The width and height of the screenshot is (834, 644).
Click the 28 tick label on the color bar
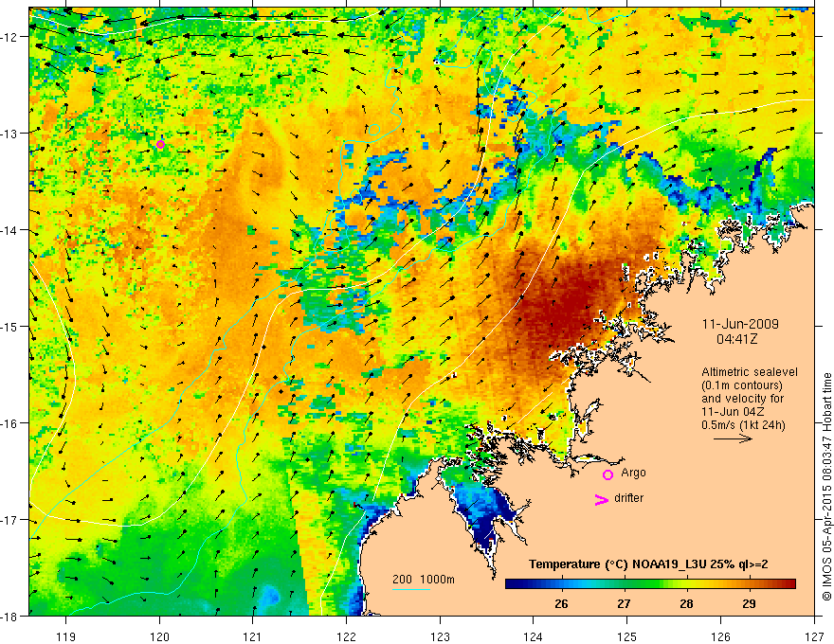[x=687, y=604]
